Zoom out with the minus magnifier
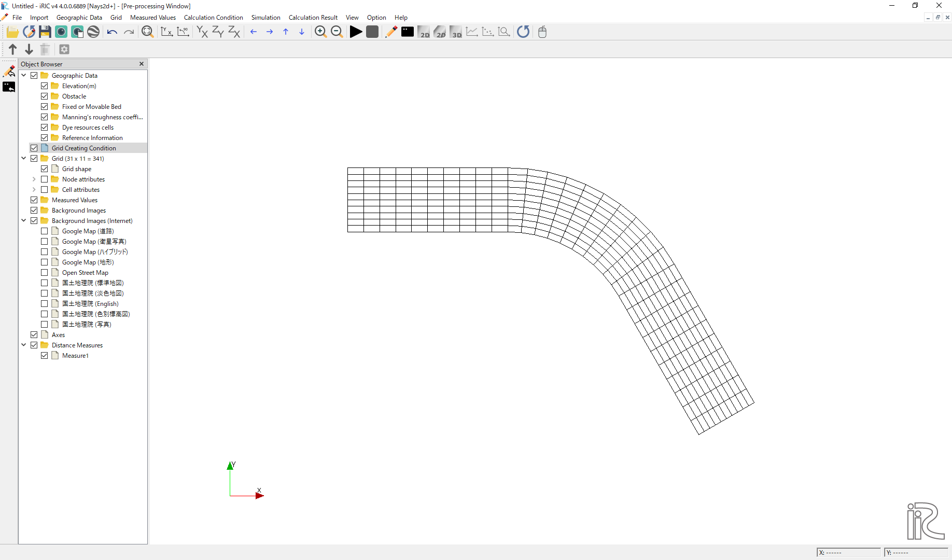Viewport: 952px width, 560px height. click(337, 32)
